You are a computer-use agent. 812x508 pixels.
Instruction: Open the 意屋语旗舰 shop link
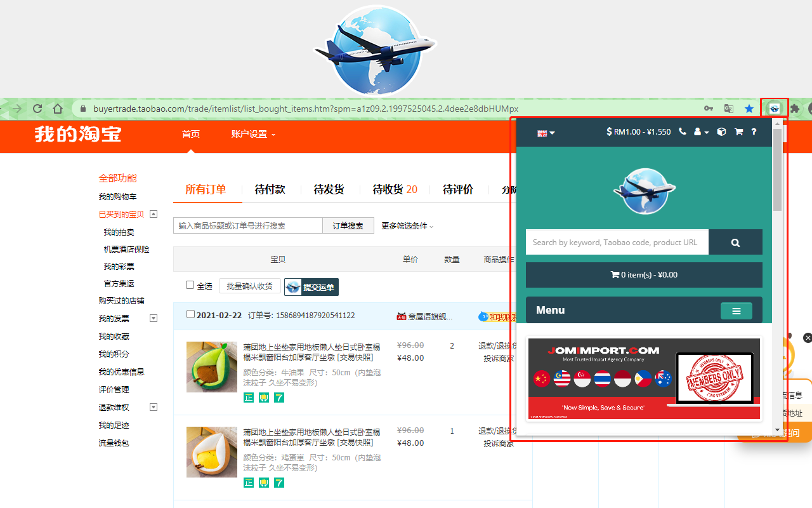click(x=430, y=316)
